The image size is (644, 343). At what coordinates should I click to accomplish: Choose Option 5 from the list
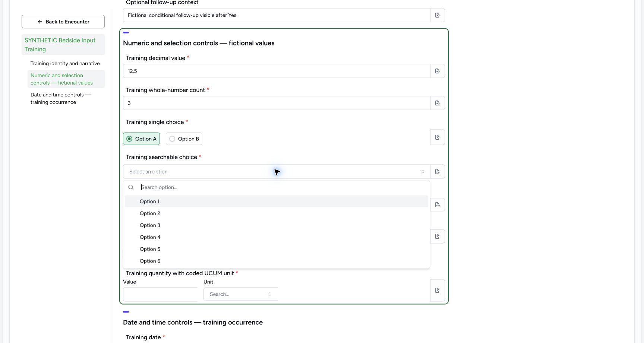click(277, 249)
